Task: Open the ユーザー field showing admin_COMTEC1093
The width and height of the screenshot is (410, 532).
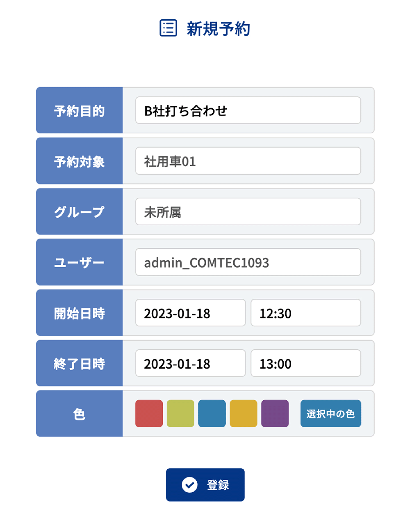Action: point(248,262)
